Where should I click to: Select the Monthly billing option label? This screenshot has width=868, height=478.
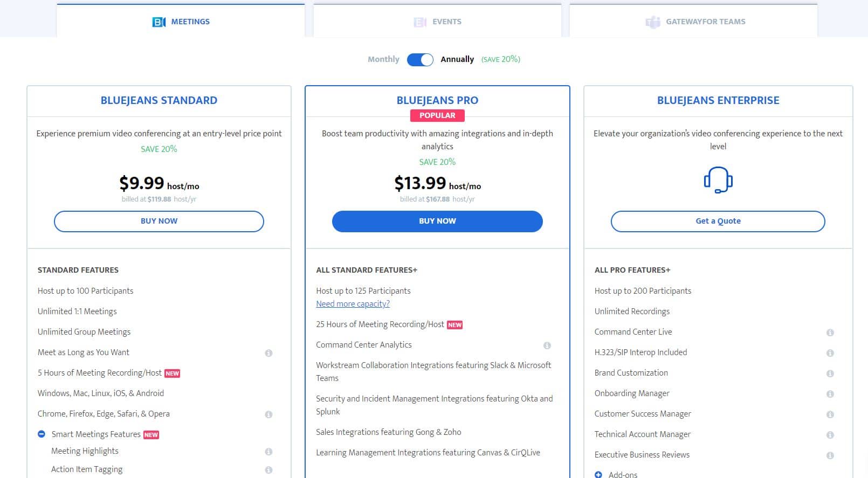pos(383,59)
